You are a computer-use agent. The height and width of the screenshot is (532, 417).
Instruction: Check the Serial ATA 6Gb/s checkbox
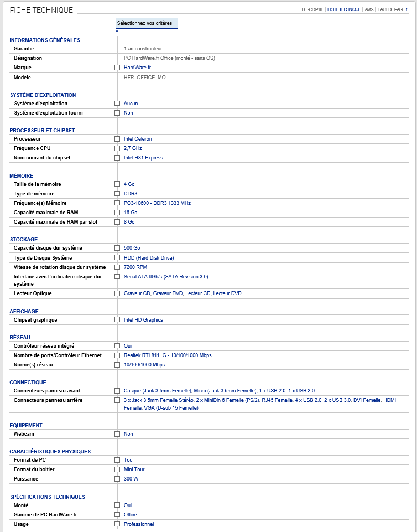[117, 276]
